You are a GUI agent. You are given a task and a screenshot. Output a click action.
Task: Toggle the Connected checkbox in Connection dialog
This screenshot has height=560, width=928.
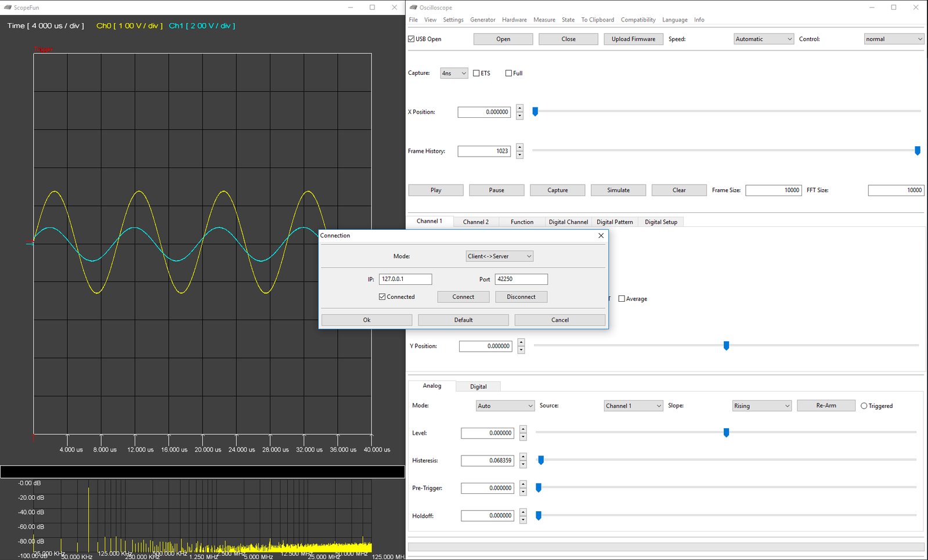pos(382,297)
